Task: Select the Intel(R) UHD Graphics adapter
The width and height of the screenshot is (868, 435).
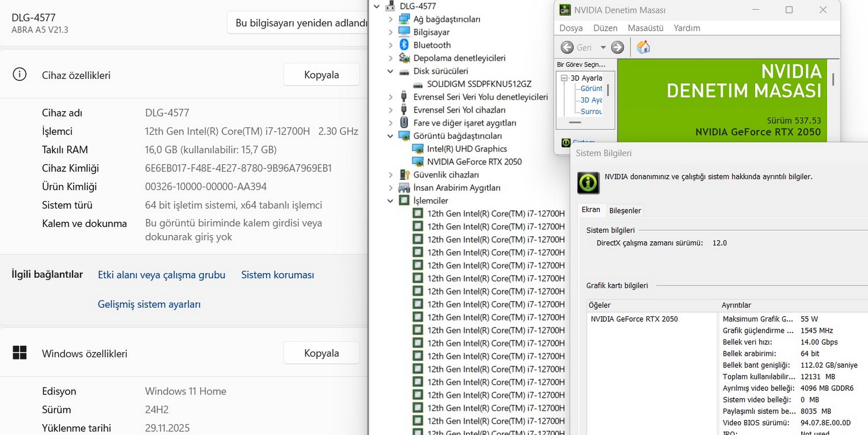Action: (x=467, y=149)
